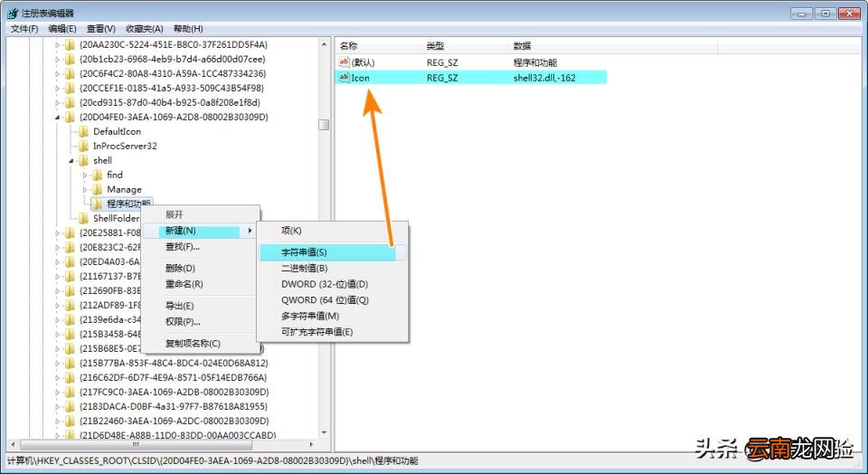
Task: Click the folder icon of DefaultIcon
Action: [83, 131]
